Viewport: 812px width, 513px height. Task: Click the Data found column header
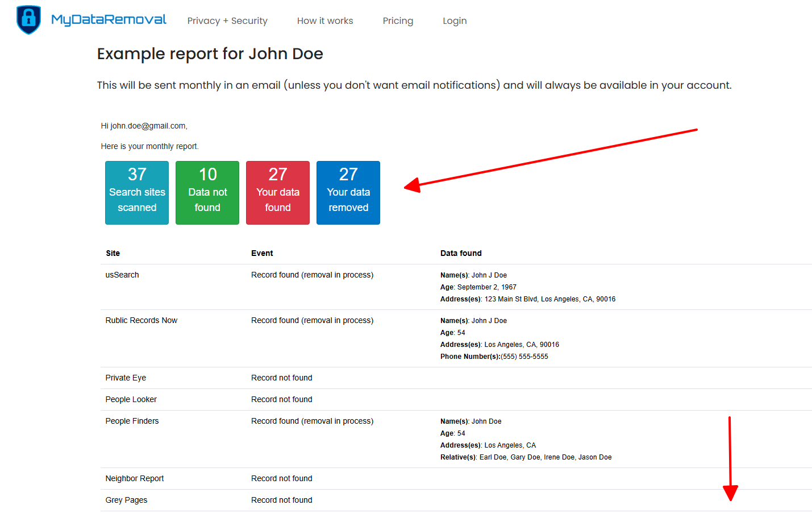(461, 254)
